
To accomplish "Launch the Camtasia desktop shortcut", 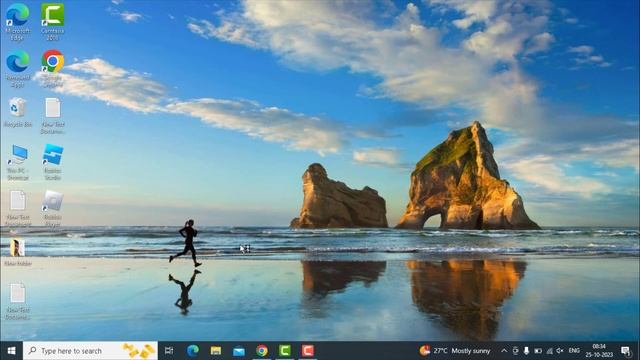I will pyautogui.click(x=53, y=22).
